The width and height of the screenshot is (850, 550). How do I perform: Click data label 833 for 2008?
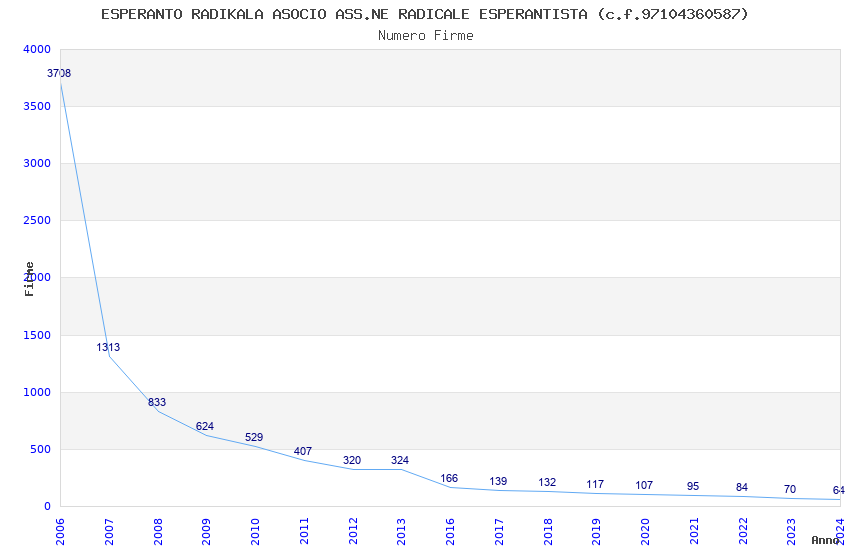tap(157, 402)
